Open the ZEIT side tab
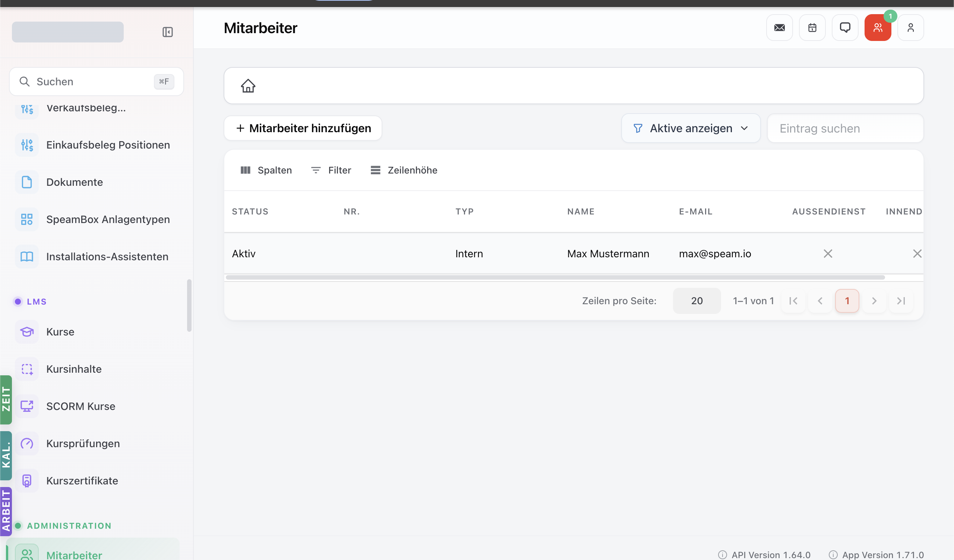Viewport: 954px width, 560px height. point(6,400)
